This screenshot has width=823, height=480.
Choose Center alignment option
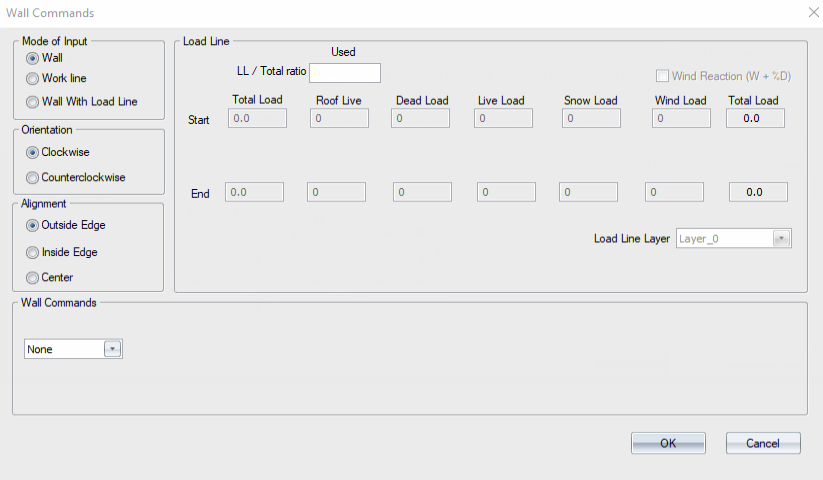click(33, 278)
